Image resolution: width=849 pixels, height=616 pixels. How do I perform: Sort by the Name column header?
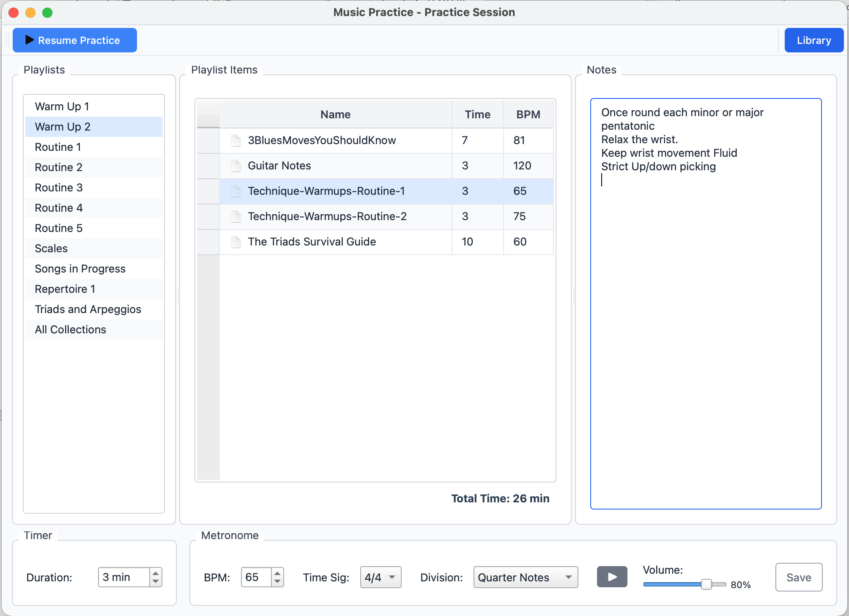point(336,114)
